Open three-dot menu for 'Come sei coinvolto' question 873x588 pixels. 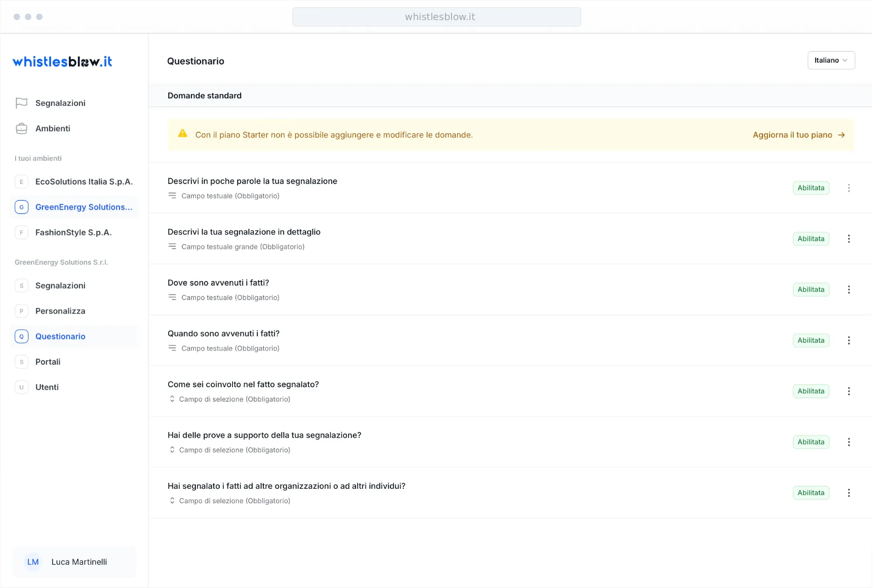tap(849, 391)
